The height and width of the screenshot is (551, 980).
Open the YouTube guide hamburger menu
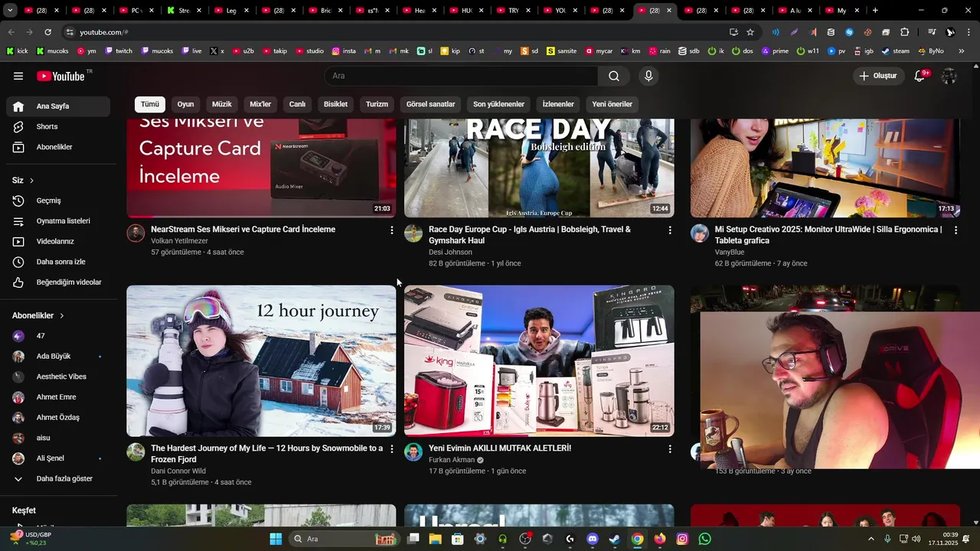[x=18, y=76]
